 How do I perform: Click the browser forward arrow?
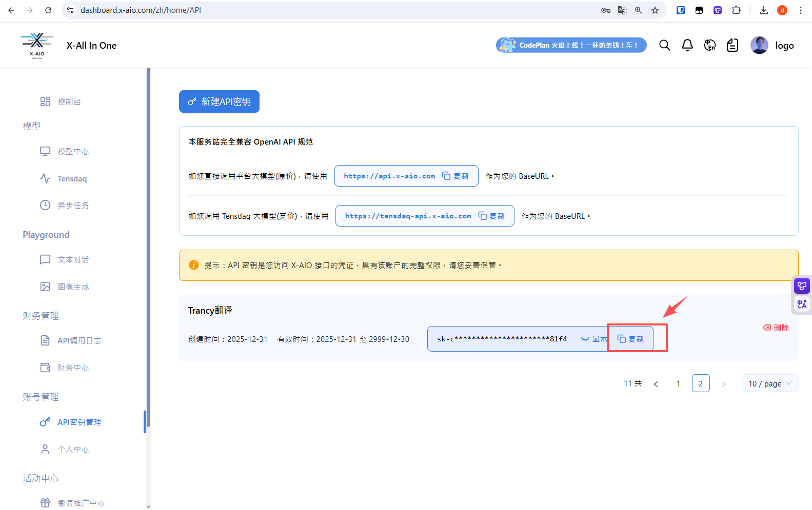(x=30, y=10)
